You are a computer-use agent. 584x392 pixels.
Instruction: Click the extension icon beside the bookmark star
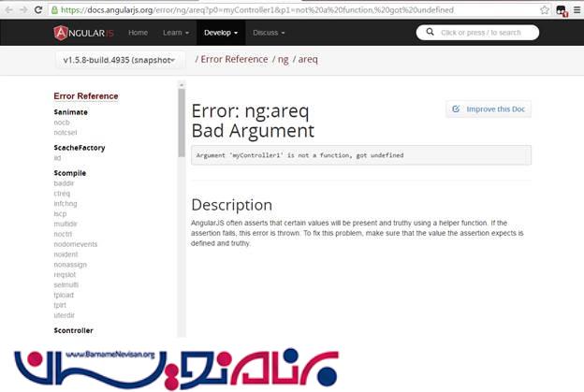[561, 10]
